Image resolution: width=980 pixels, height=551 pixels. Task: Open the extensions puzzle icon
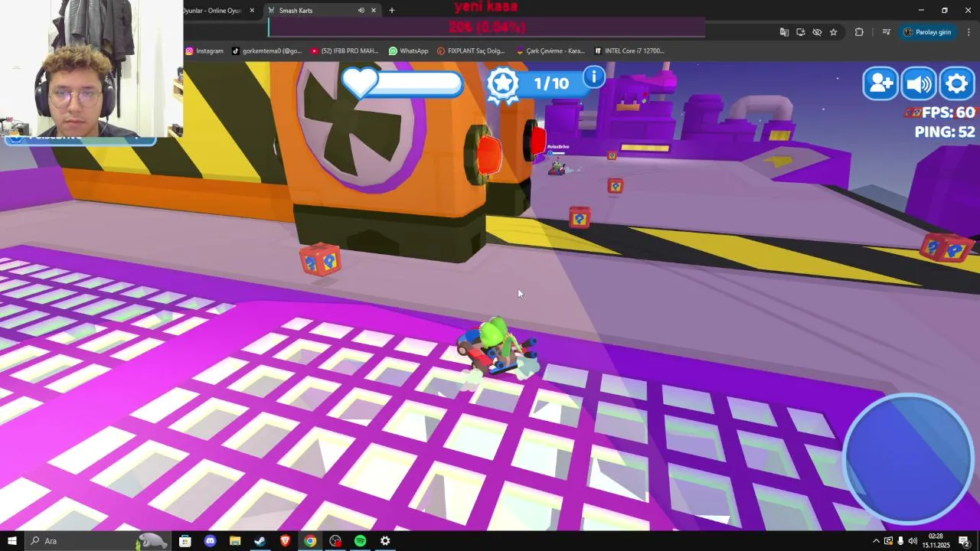pos(859,32)
